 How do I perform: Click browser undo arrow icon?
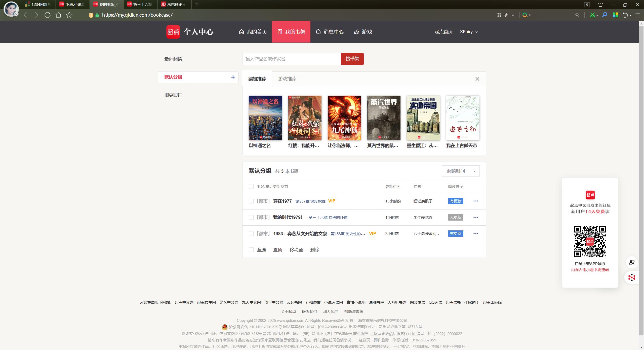625,15
